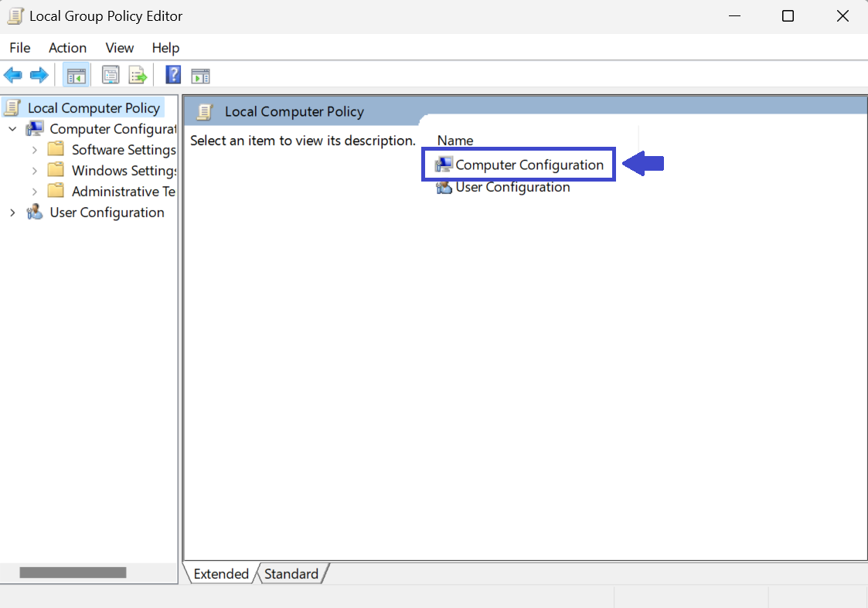Click Local Group Policy Editor title bar icon
This screenshot has height=608, width=868.
coord(15,16)
